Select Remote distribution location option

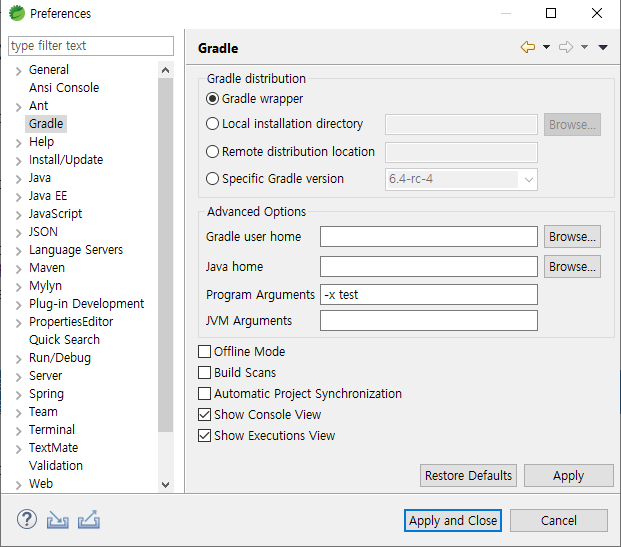(x=213, y=152)
